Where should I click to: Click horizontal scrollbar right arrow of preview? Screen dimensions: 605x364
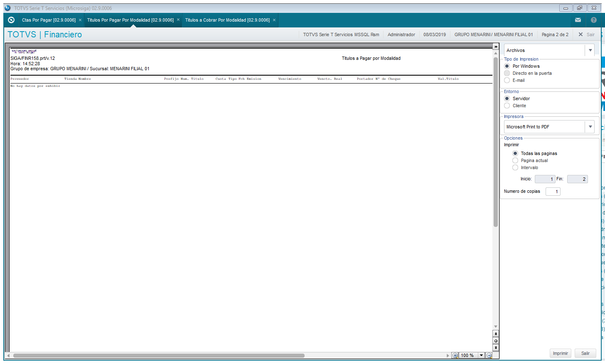tap(448, 356)
